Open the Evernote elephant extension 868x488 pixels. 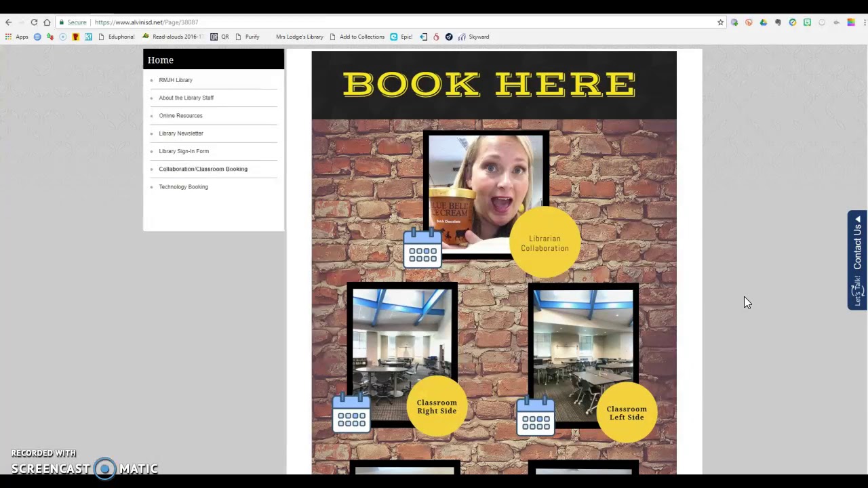point(778,22)
